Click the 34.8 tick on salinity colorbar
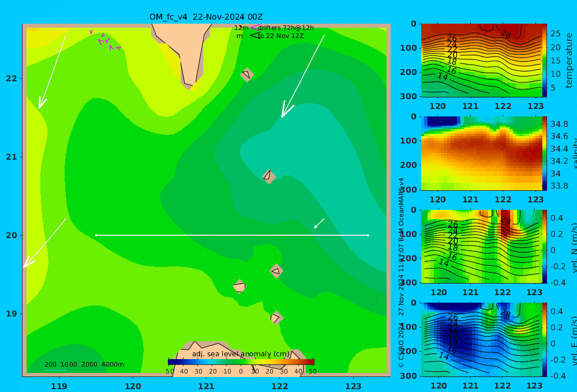This screenshot has height=392, width=577. pyautogui.click(x=559, y=124)
